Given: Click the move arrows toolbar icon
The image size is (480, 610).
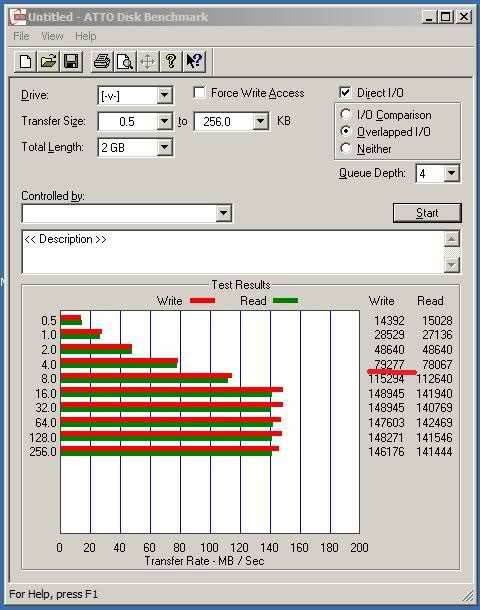Looking at the screenshot, I should click(148, 61).
